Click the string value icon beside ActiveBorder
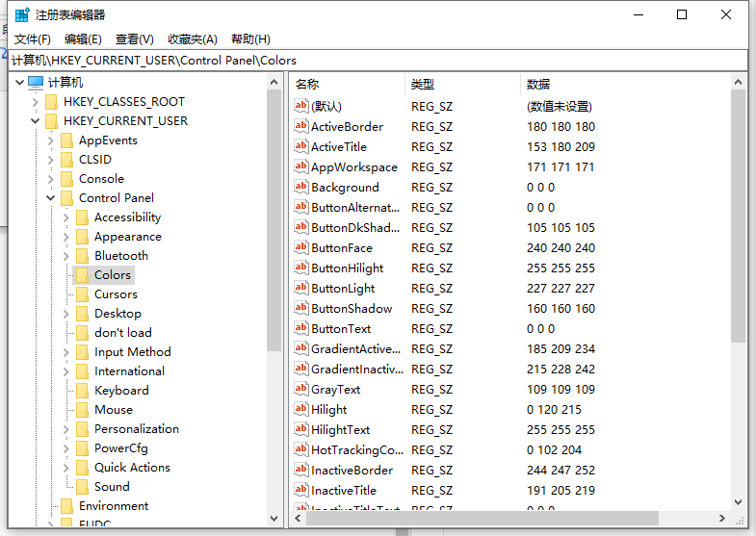The height and width of the screenshot is (536, 756). 301,127
